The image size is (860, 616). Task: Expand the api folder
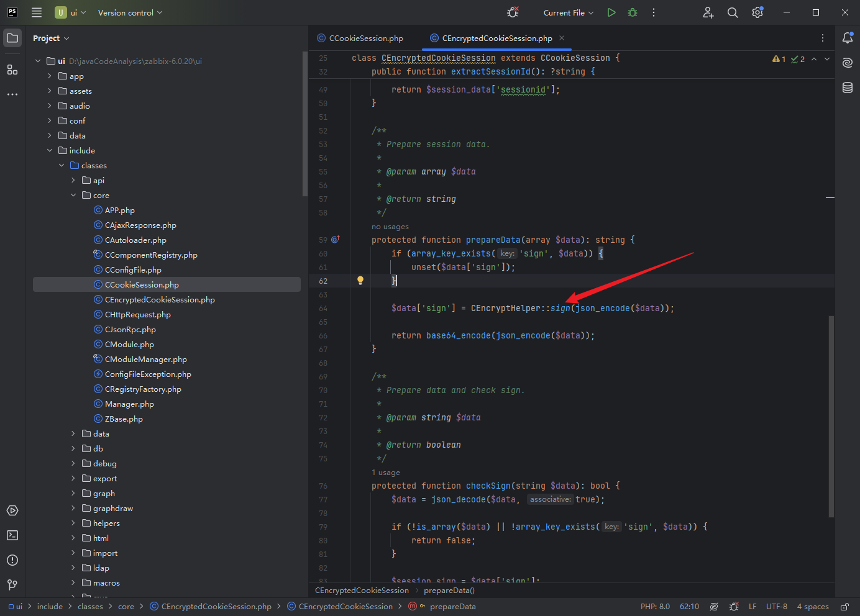click(73, 180)
